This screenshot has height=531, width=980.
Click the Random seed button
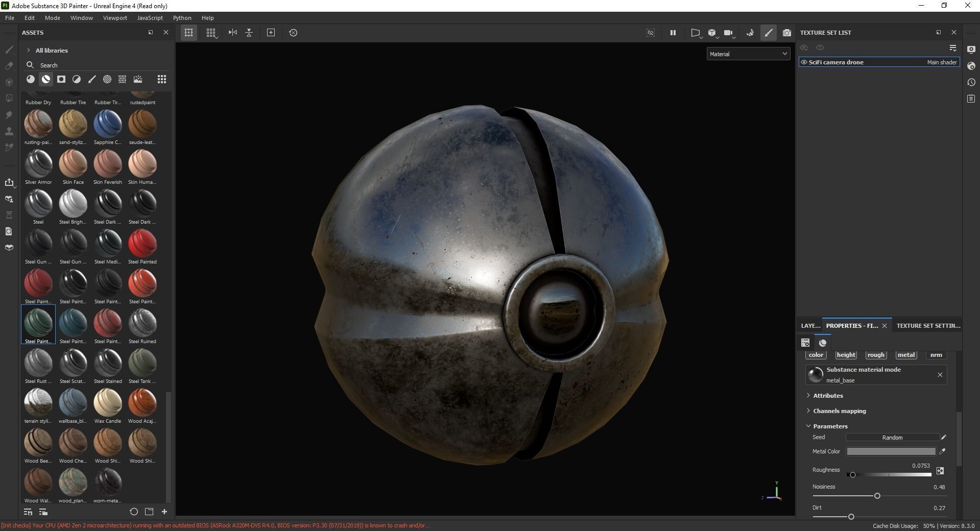tap(893, 438)
